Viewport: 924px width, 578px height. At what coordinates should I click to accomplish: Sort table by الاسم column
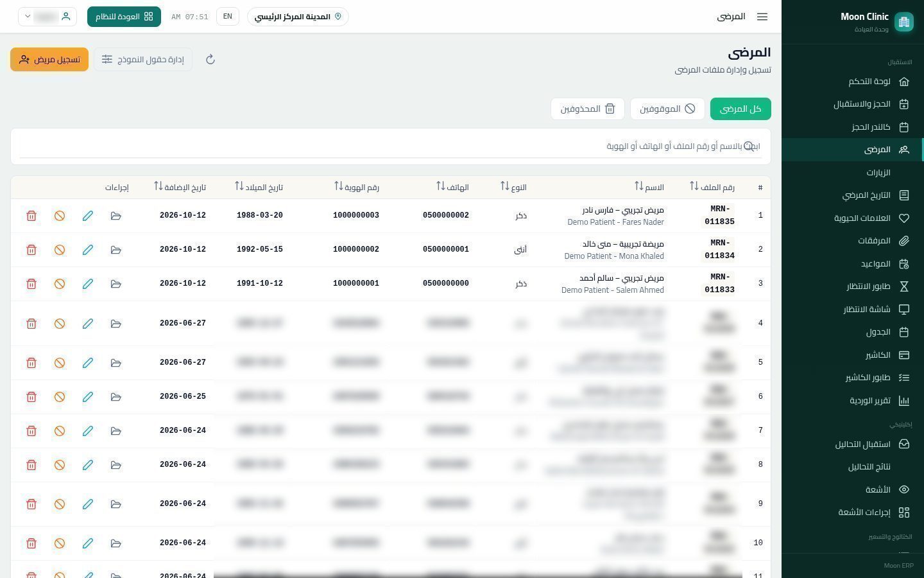click(x=639, y=186)
